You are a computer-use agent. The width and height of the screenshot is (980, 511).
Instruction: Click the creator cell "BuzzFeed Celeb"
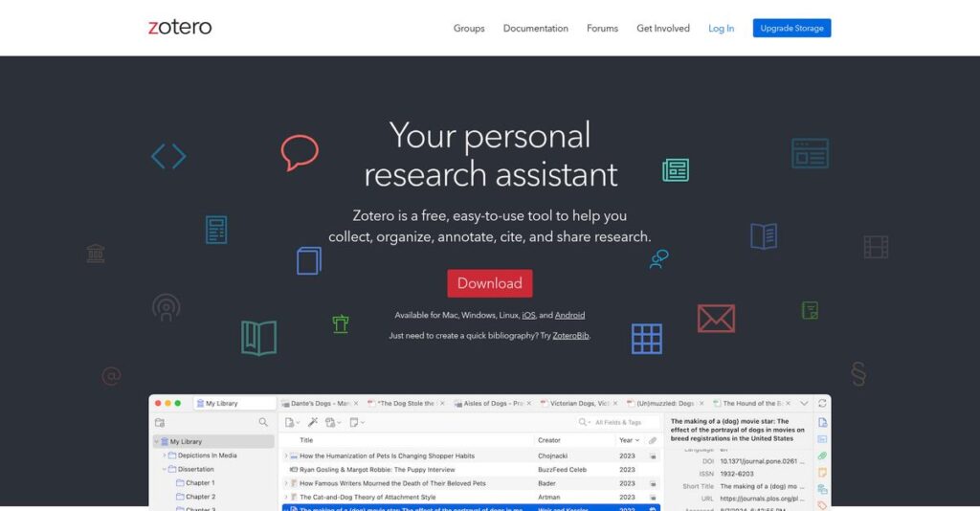pyautogui.click(x=562, y=470)
